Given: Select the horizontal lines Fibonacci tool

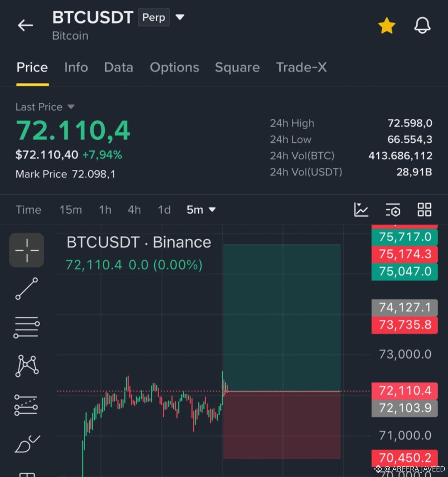Looking at the screenshot, I should (x=27, y=327).
